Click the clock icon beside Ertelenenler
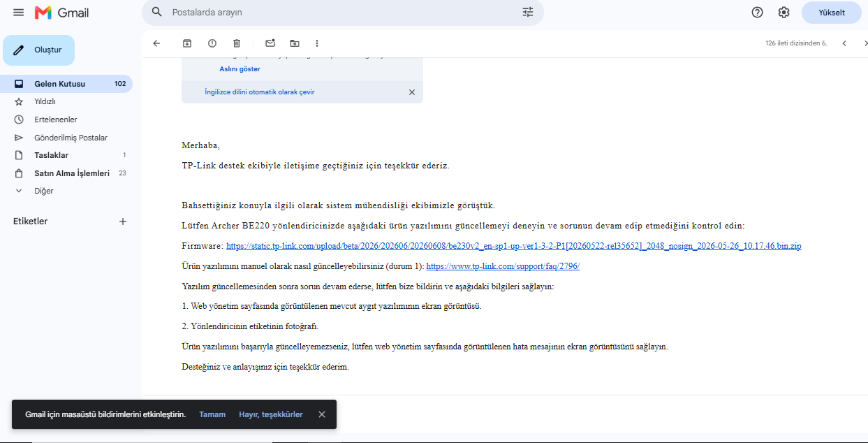The height and width of the screenshot is (443, 868). (x=19, y=119)
